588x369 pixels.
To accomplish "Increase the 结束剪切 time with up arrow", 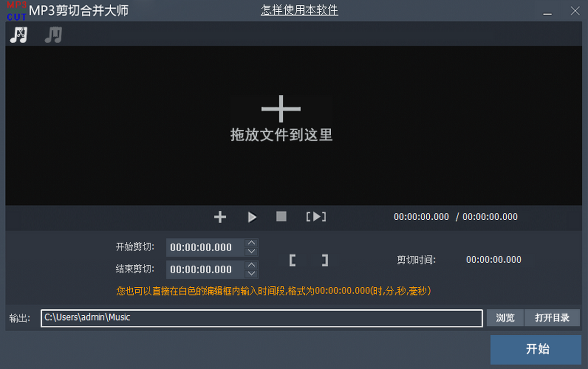I will click(251, 265).
